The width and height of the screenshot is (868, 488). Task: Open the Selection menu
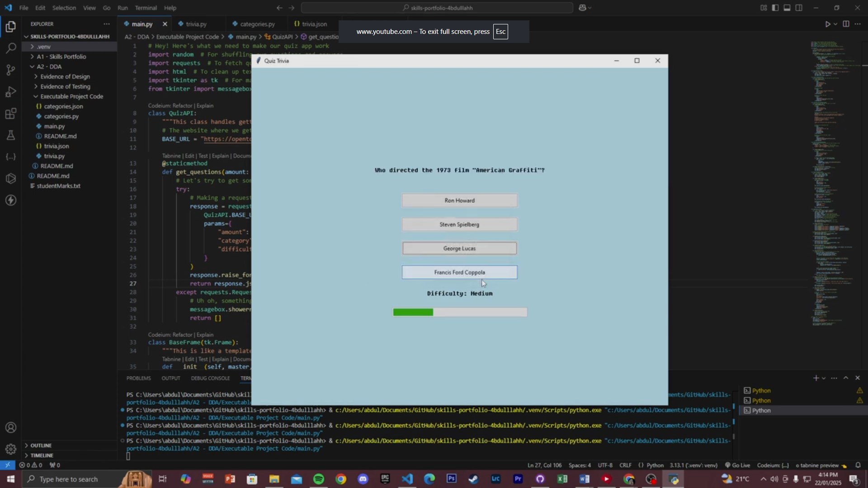64,8
